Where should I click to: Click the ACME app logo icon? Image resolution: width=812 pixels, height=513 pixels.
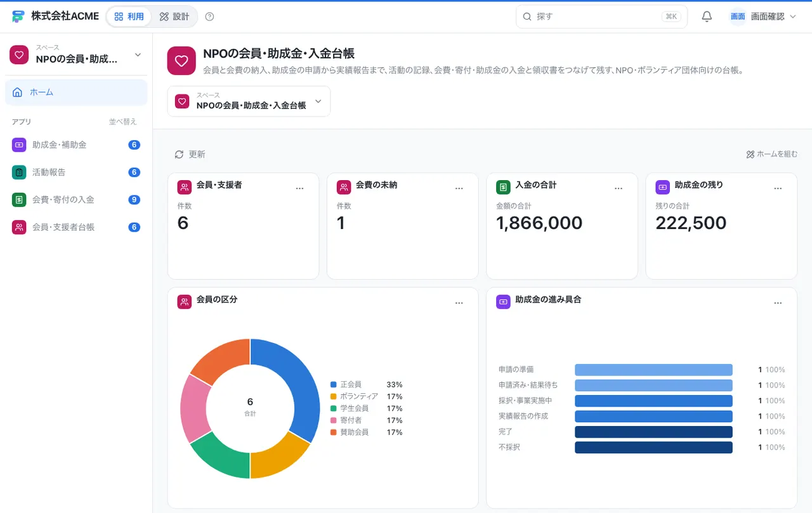point(18,16)
